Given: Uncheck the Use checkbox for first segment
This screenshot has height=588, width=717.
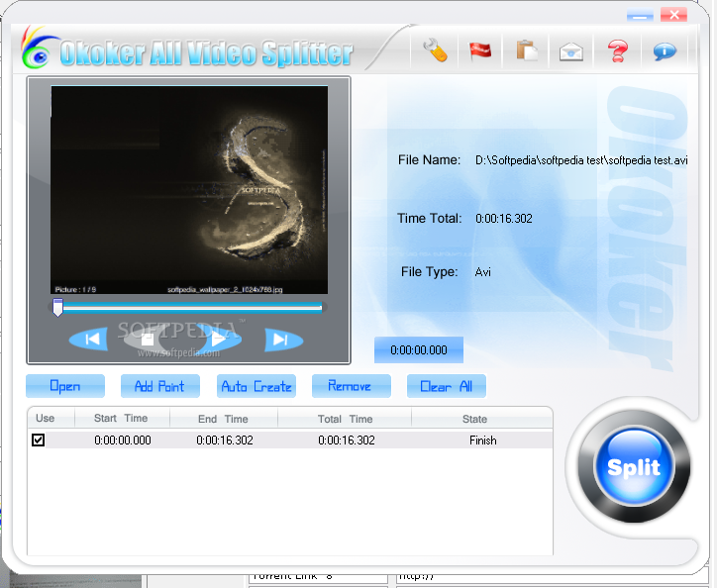Looking at the screenshot, I should (x=38, y=440).
